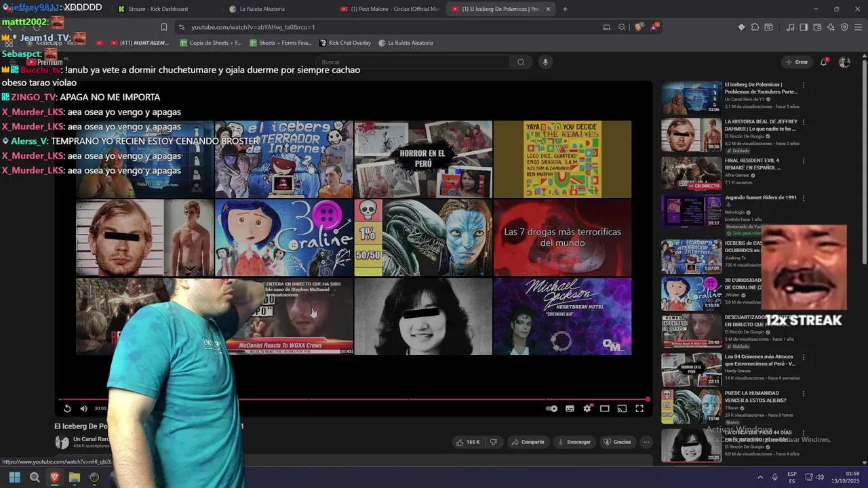Click the bookmark icon beside the URL
The height and width of the screenshot is (488, 868).
163,27
